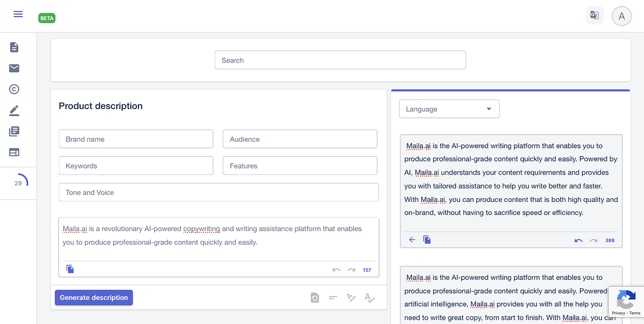This screenshot has height=324, width=644.
Task: Click the Features field
Action: (300, 166)
